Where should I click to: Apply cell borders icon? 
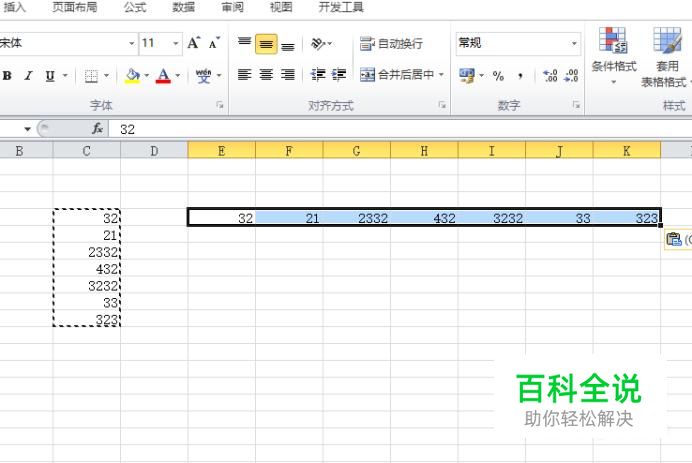point(91,76)
